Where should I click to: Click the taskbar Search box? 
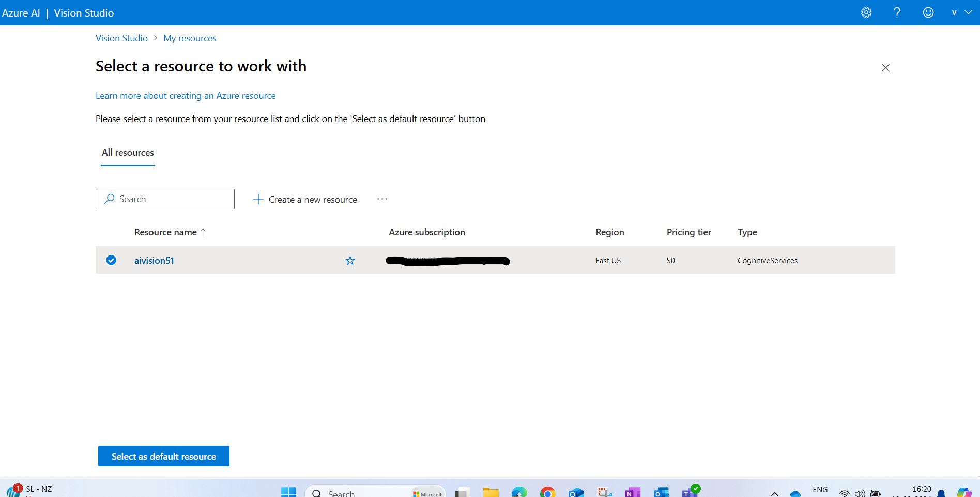click(375, 492)
